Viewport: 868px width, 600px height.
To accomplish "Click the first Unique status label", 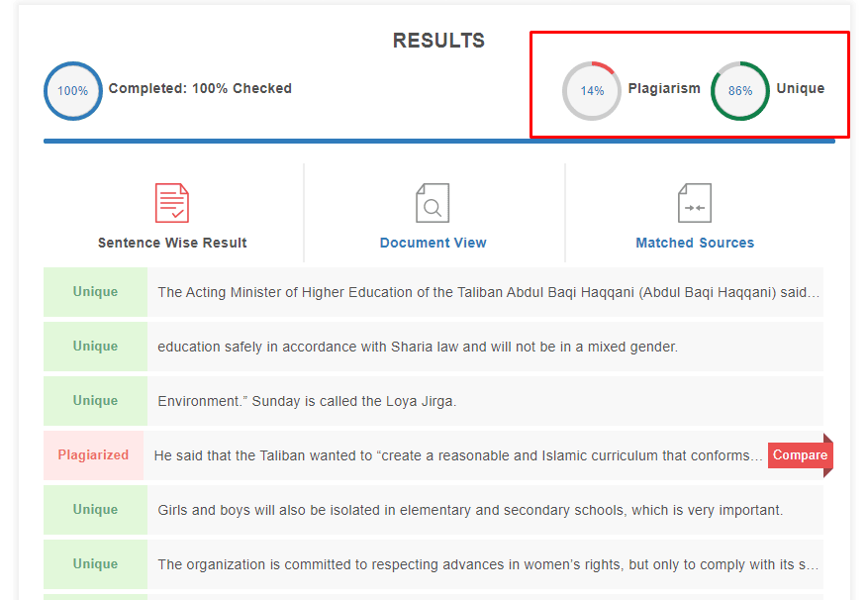I will (95, 292).
